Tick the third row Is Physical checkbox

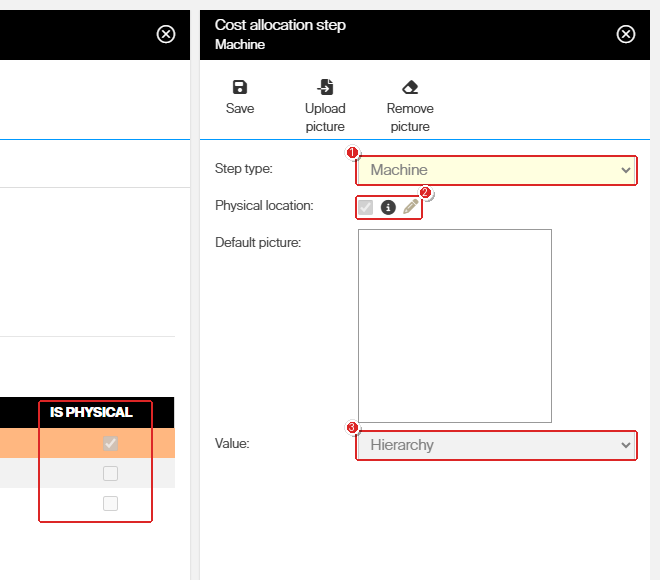110,503
